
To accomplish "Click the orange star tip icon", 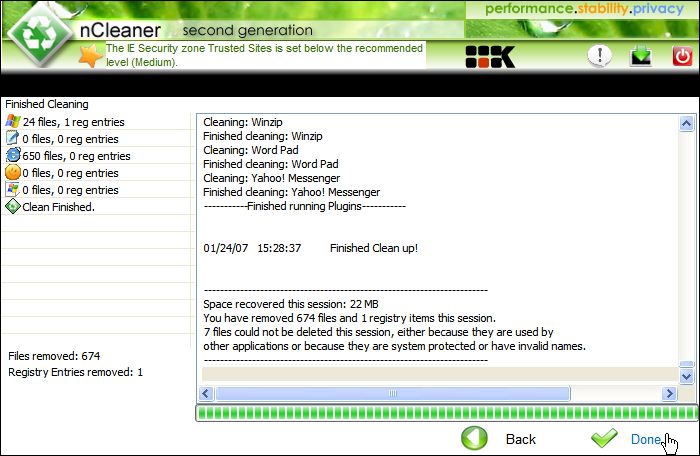I will pyautogui.click(x=91, y=56).
